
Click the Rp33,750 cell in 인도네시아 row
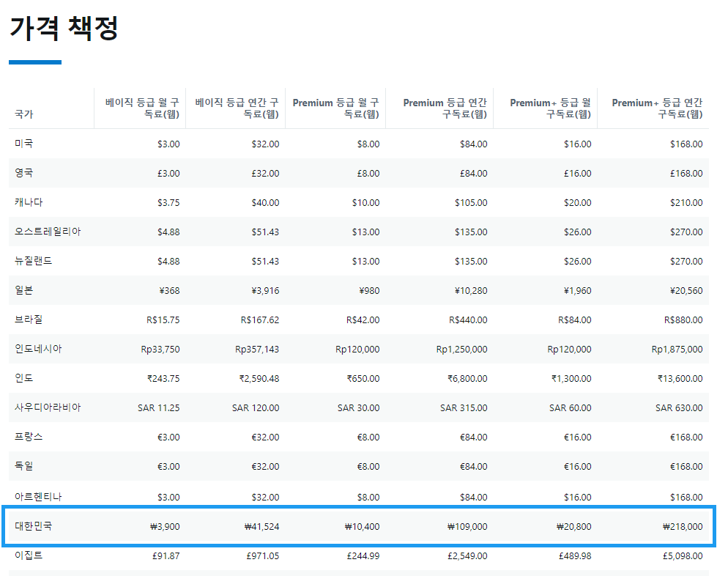160,349
